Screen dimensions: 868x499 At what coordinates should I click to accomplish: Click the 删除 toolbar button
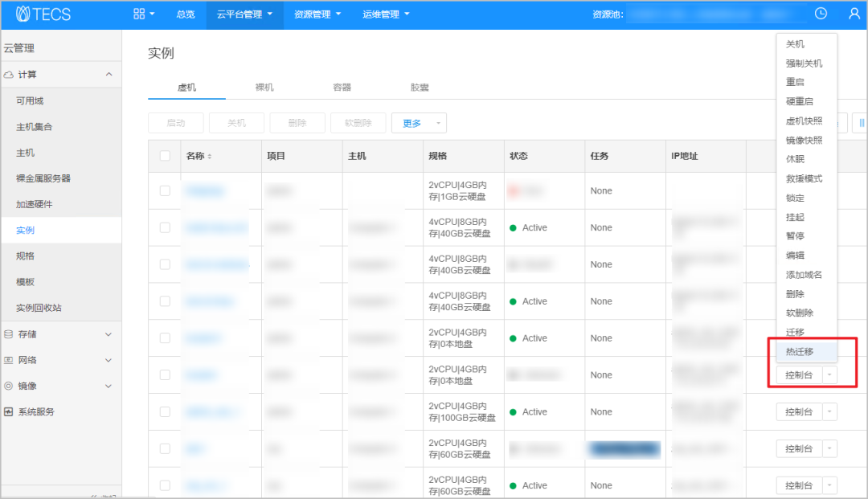point(297,123)
